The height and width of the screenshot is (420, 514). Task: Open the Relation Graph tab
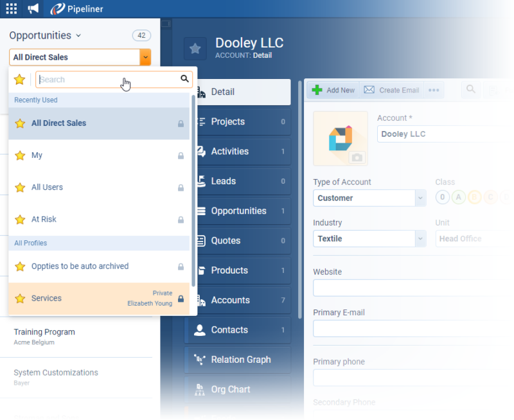(238, 360)
